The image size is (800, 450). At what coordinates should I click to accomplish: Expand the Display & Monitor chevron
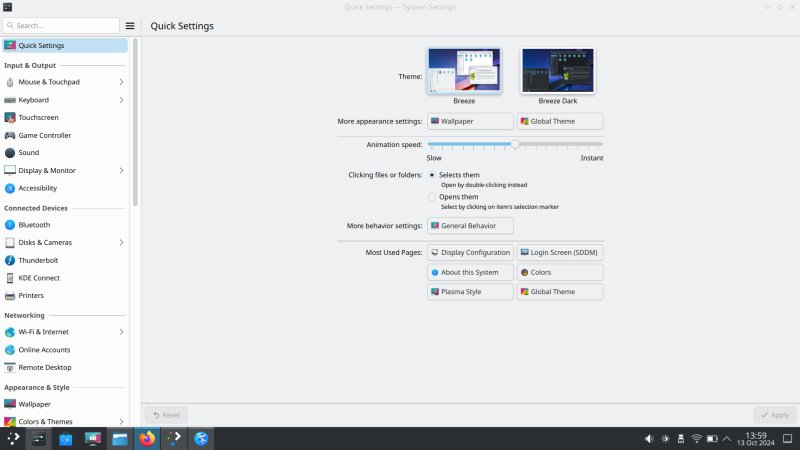121,171
